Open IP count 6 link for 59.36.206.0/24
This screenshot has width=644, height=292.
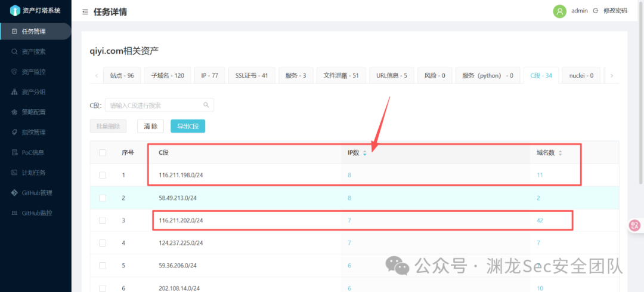[349, 266]
